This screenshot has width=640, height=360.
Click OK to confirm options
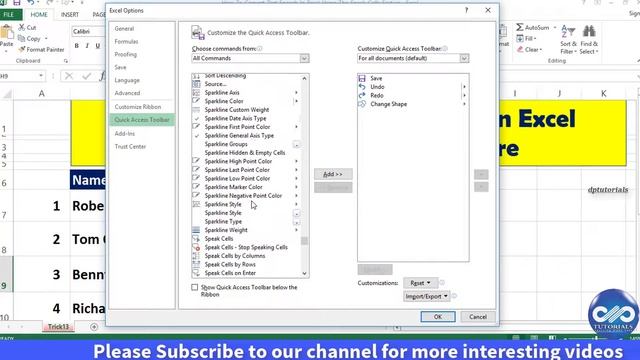[x=438, y=316]
